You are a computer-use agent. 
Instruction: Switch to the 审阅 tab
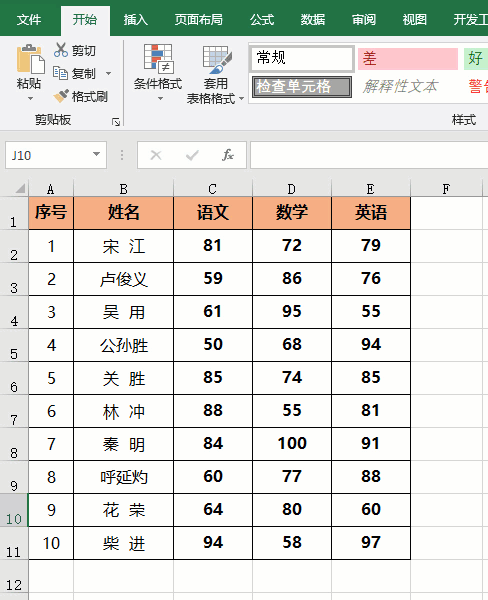[364, 19]
